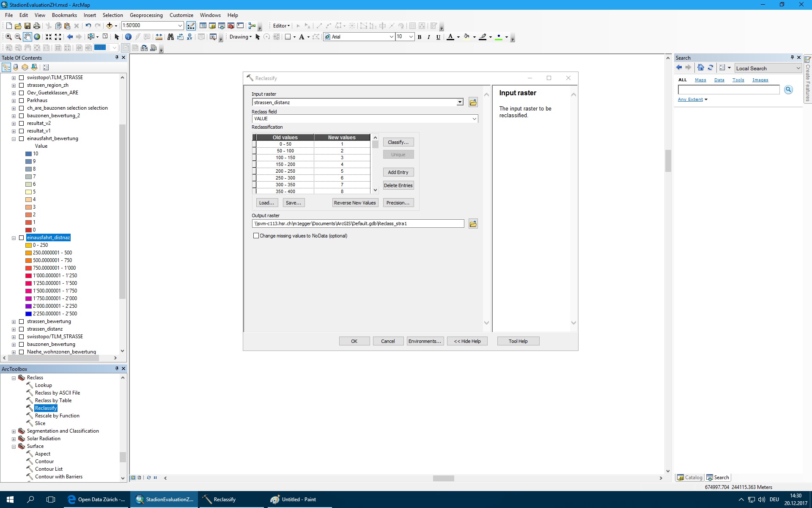
Task: Browse for output raster folder icon
Action: click(x=473, y=224)
